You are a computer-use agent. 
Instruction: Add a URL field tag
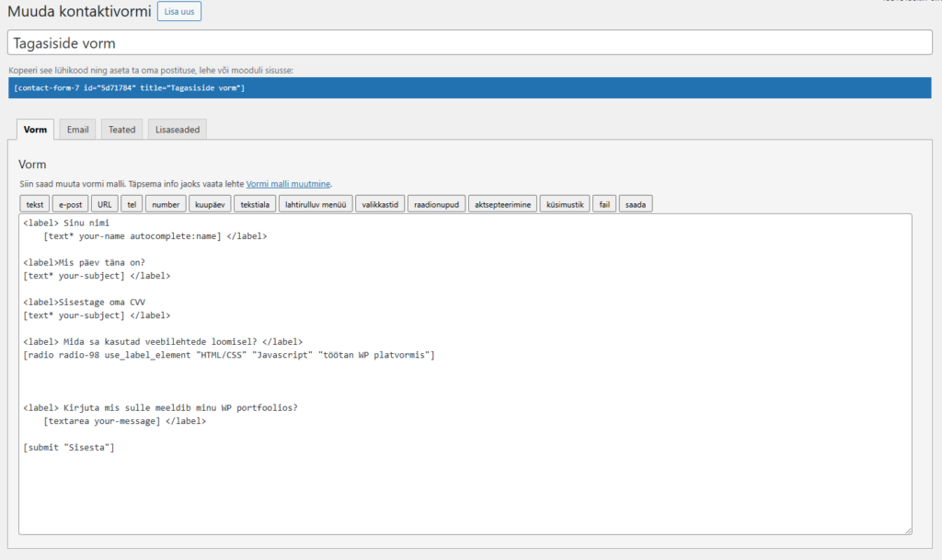pos(105,204)
